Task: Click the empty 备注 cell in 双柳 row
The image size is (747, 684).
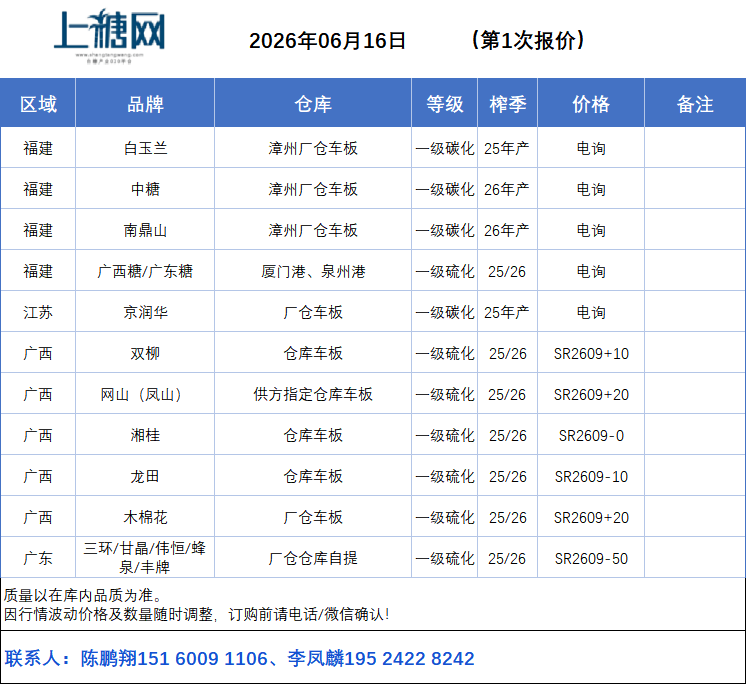Action: 695,353
